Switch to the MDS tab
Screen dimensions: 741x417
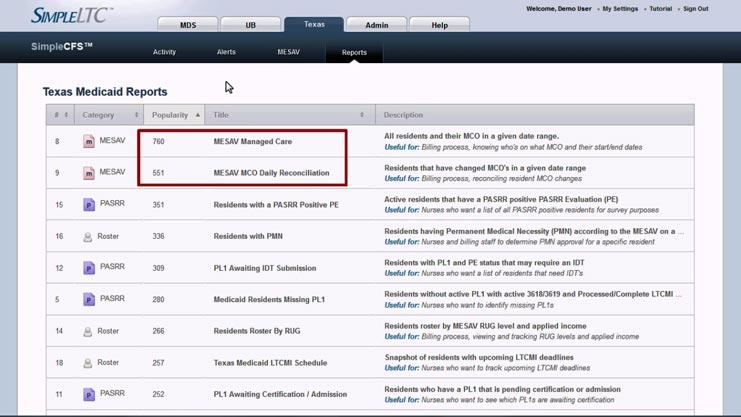click(188, 25)
